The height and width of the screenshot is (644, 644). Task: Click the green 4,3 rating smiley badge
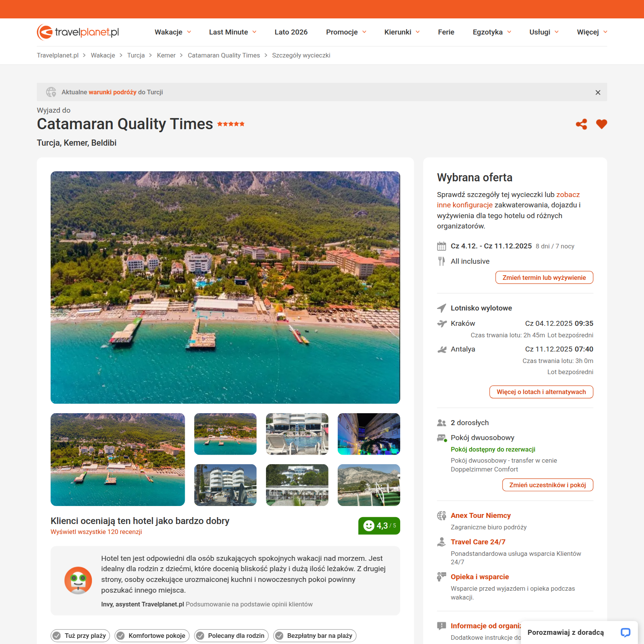[x=379, y=526]
